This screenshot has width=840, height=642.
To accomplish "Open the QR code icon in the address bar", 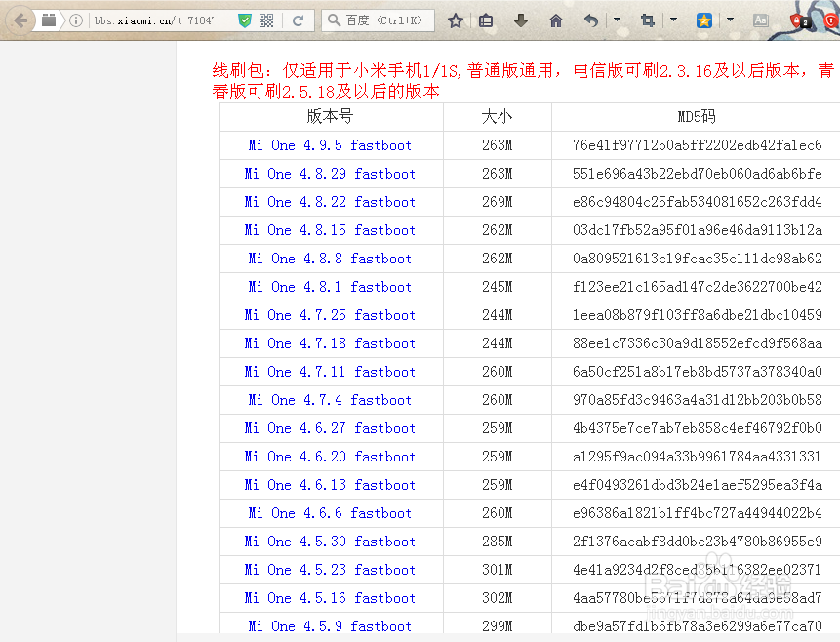I will click(x=266, y=20).
